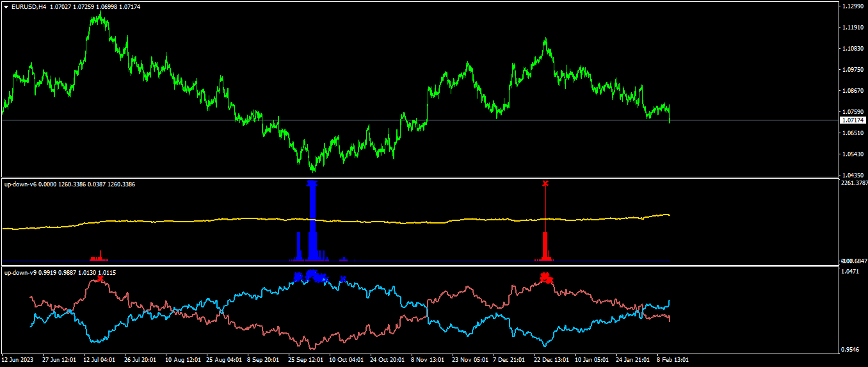Click the 1.07590 price axis label
This screenshot has height=367, width=868.
[x=854, y=112]
